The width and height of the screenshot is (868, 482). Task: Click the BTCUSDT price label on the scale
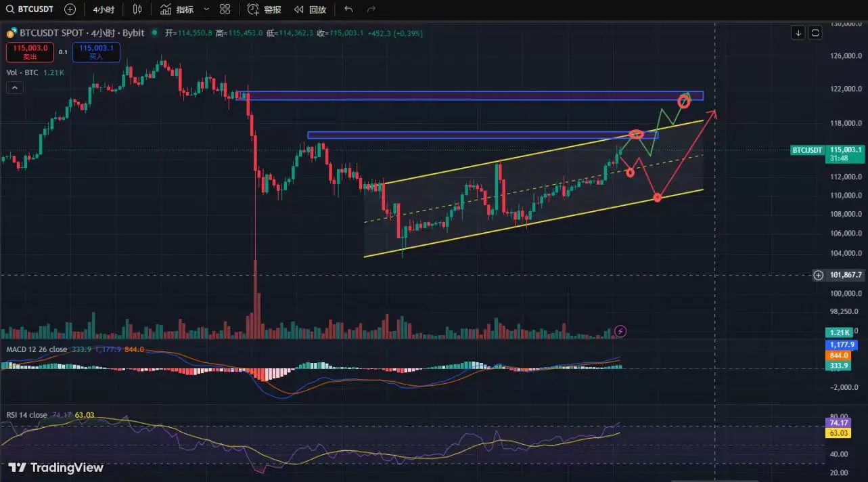click(x=806, y=150)
